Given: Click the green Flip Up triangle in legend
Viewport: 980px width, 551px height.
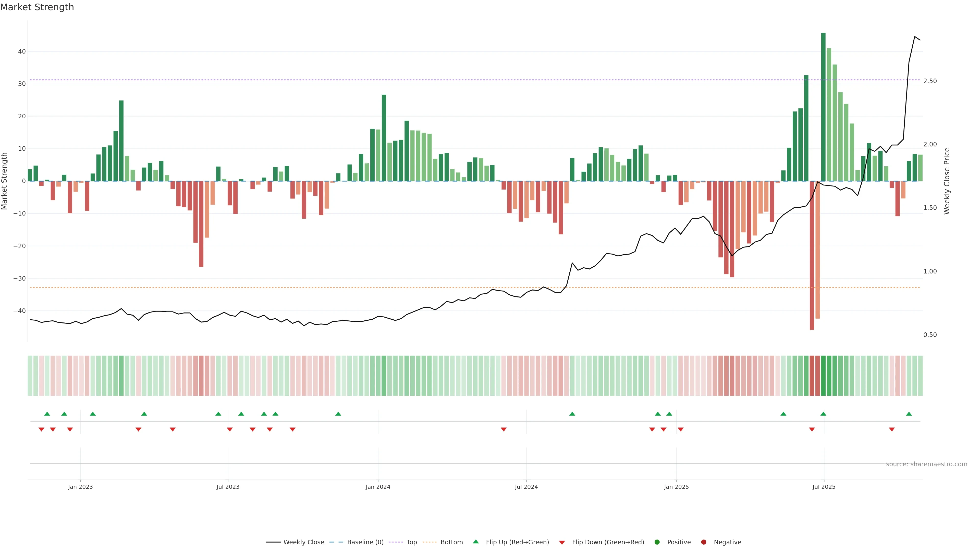Looking at the screenshot, I should 475,542.
